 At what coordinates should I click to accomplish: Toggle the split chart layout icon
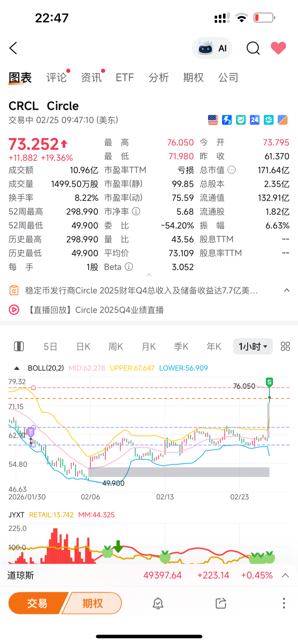19,346
